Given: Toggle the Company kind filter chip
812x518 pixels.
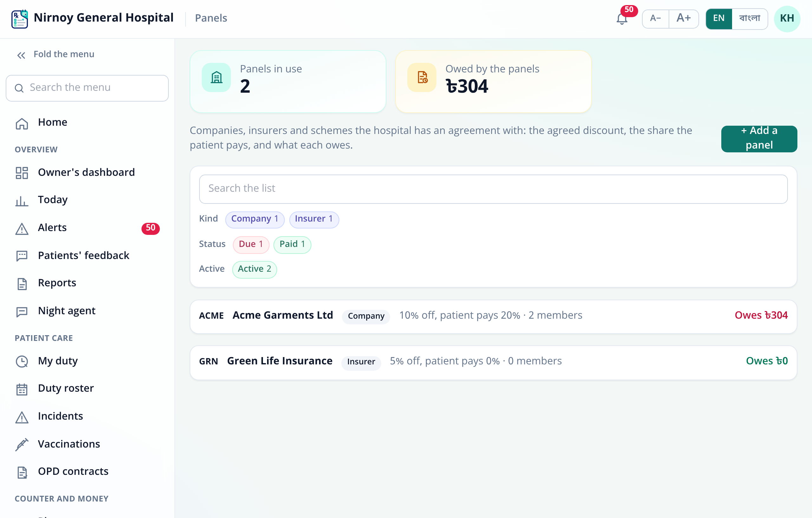Looking at the screenshot, I should click(255, 219).
